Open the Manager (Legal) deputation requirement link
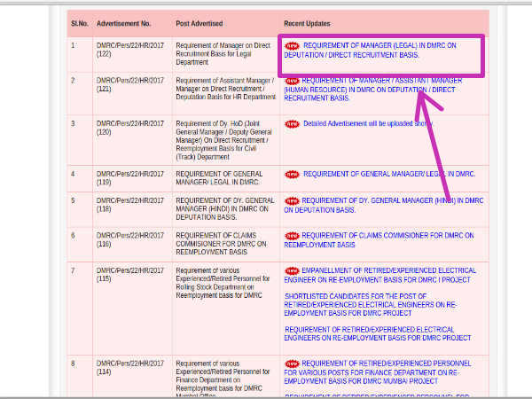 pyautogui.click(x=370, y=51)
